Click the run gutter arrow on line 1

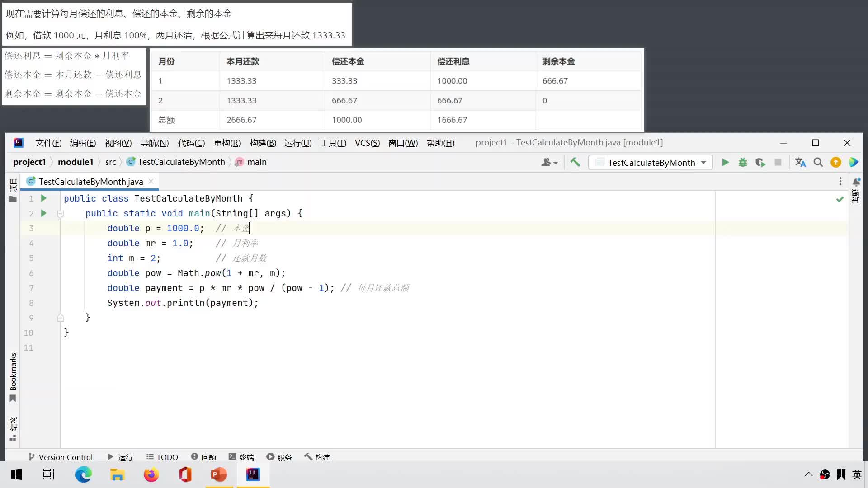(x=44, y=198)
